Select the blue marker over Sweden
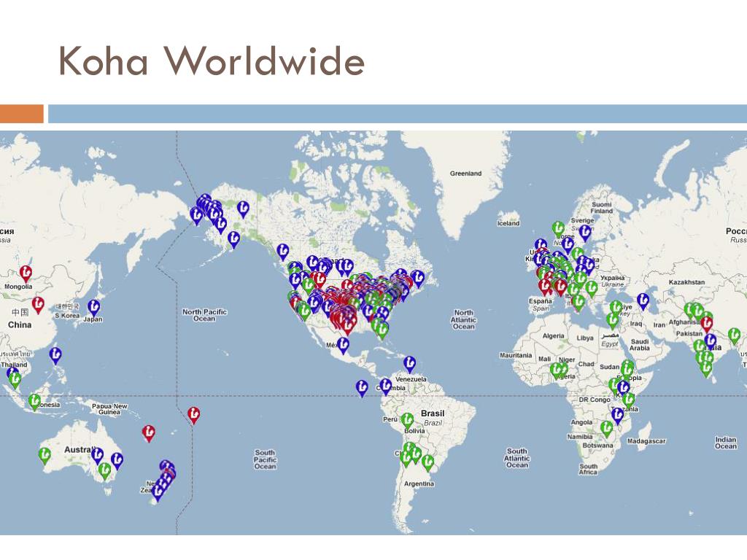The height and width of the screenshot is (560, 747). point(586,233)
